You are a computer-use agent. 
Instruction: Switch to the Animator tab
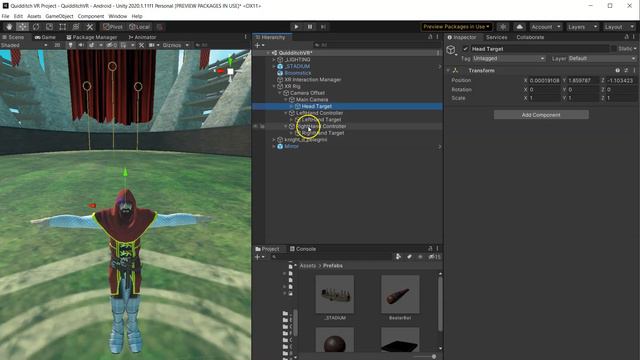click(x=142, y=37)
